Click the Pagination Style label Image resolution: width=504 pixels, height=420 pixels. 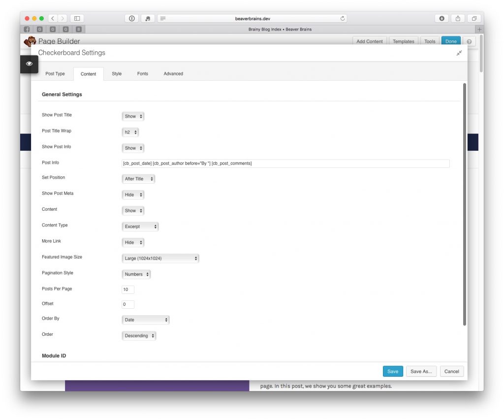point(58,273)
